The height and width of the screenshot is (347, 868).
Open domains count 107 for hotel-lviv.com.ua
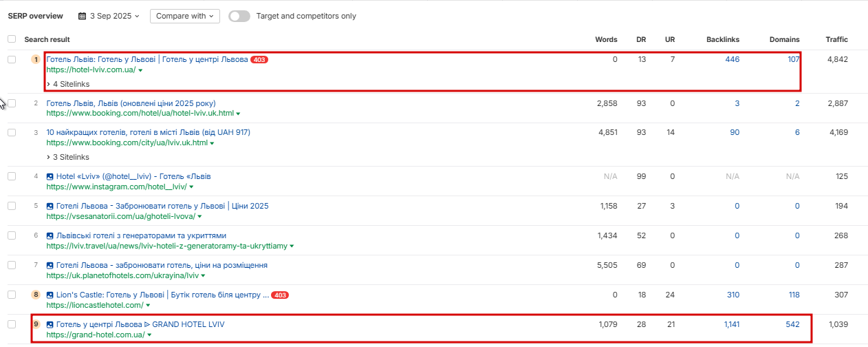pyautogui.click(x=794, y=60)
